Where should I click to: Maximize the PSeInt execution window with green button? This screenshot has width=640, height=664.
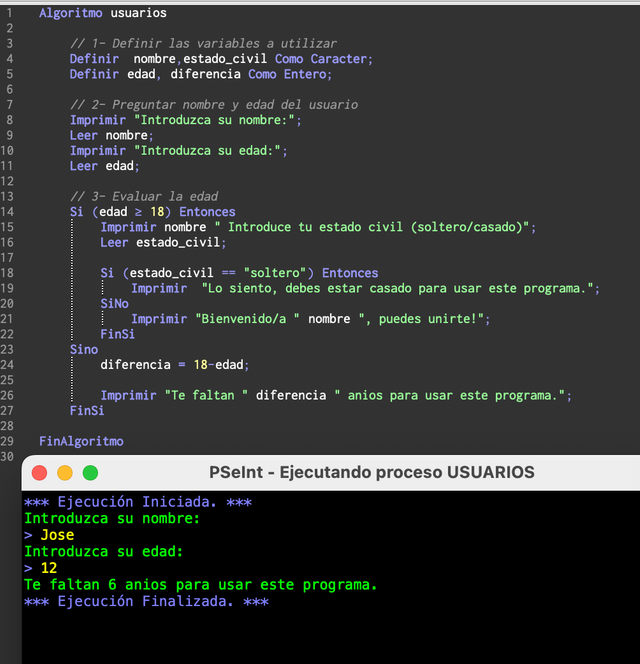(x=90, y=473)
